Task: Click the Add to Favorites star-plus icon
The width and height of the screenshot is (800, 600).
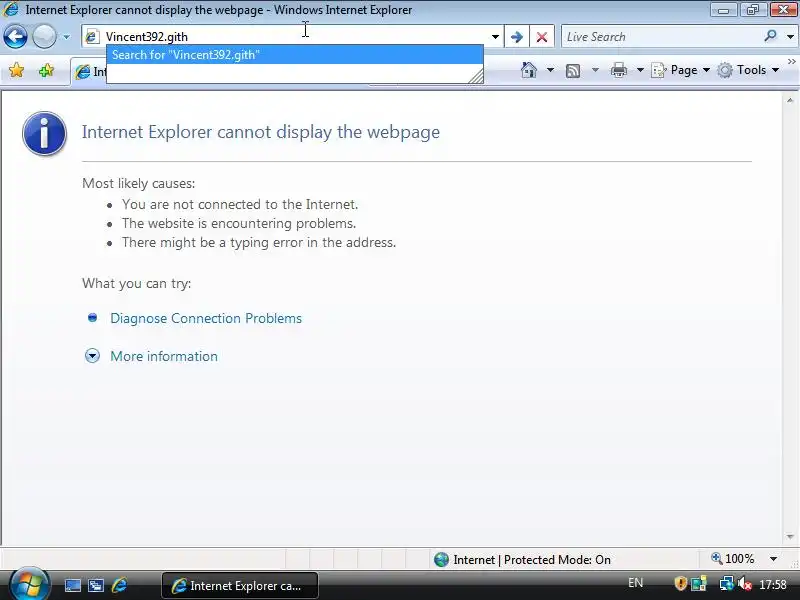Action: click(x=46, y=70)
